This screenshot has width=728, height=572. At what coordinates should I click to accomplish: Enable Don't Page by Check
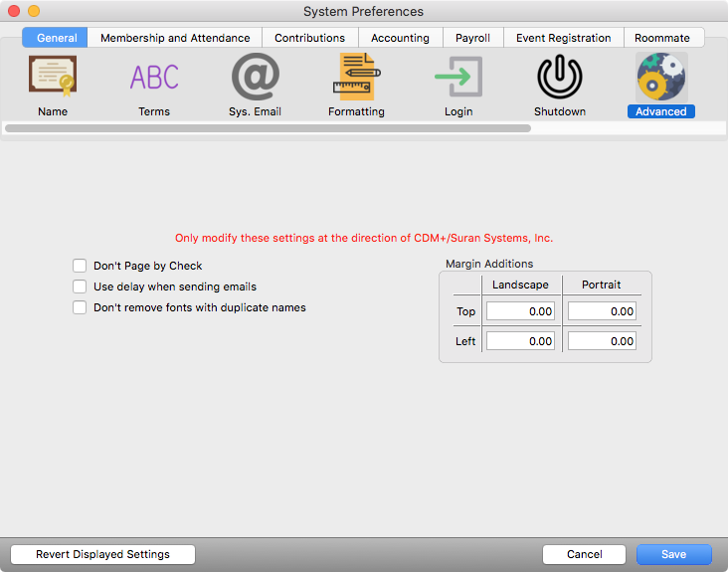coord(80,266)
